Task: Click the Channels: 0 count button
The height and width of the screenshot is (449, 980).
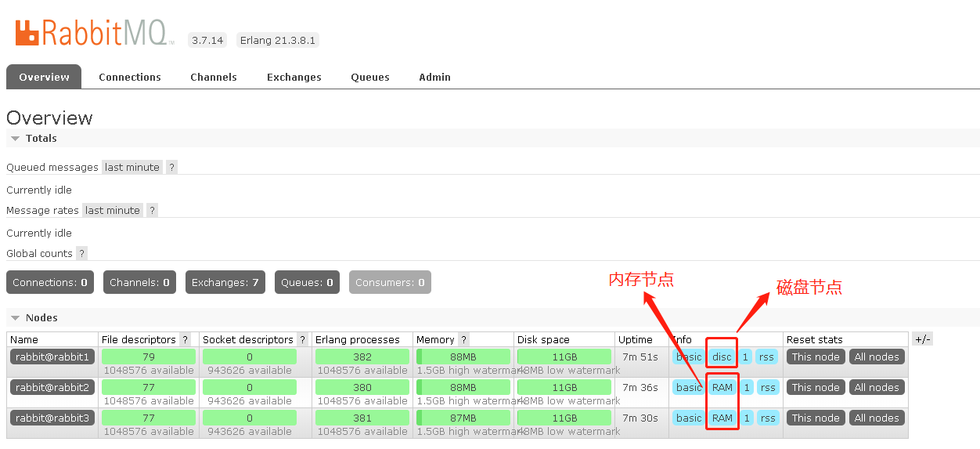Action: [139, 282]
